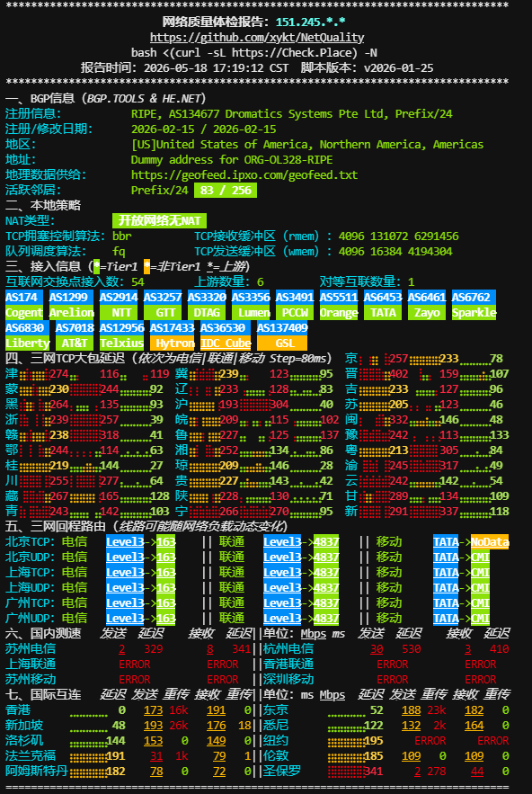Click the 深圳移动 row label
Image resolution: width=532 pixels, height=794 pixels.
click(x=288, y=679)
